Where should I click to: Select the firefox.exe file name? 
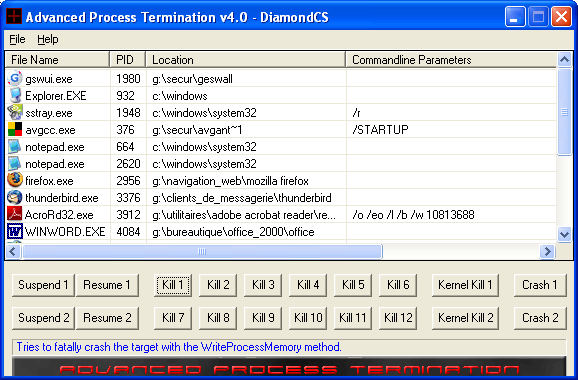(49, 181)
